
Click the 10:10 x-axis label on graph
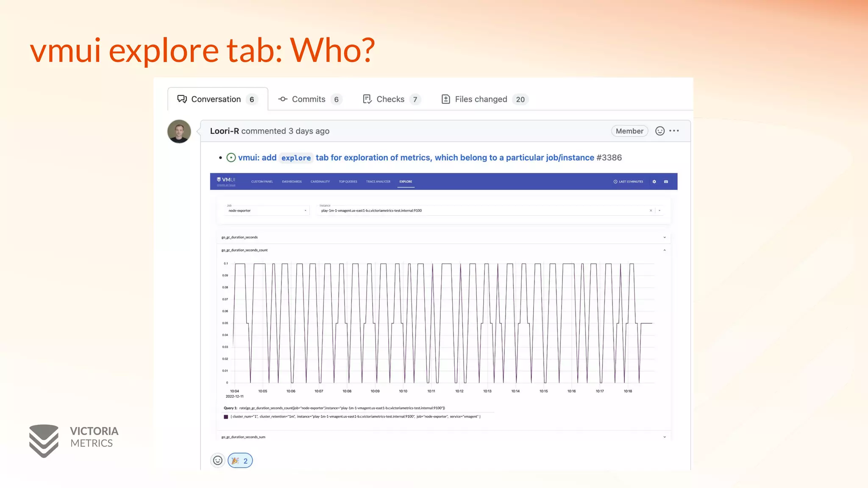coord(403,391)
